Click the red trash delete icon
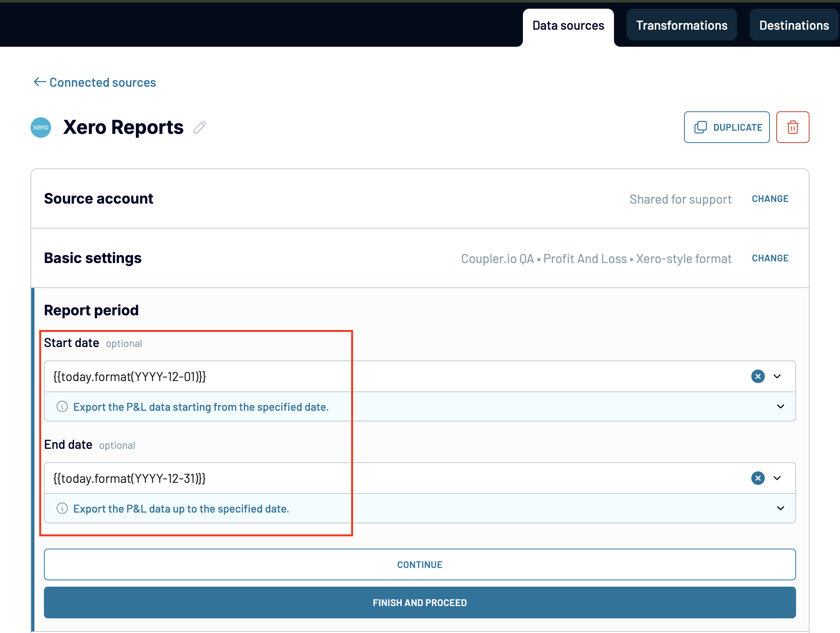This screenshot has height=633, width=840. (x=792, y=127)
